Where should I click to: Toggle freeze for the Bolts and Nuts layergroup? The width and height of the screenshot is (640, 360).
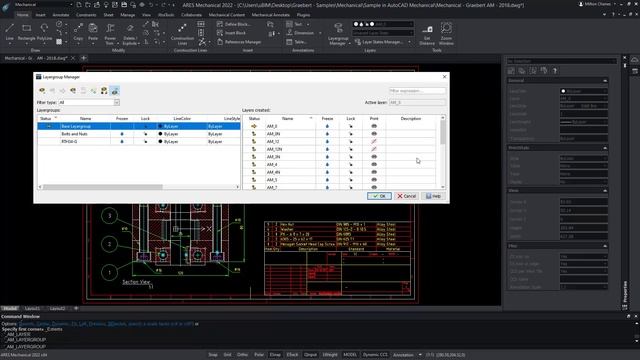122,134
